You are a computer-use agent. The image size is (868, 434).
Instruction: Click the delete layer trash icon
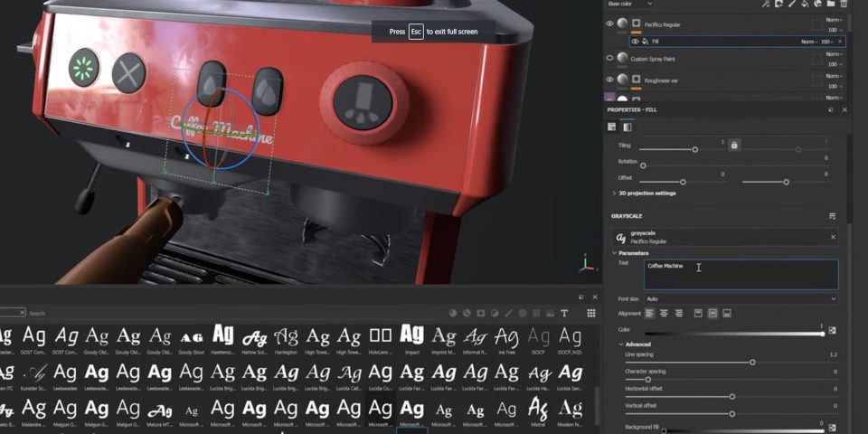843,4
